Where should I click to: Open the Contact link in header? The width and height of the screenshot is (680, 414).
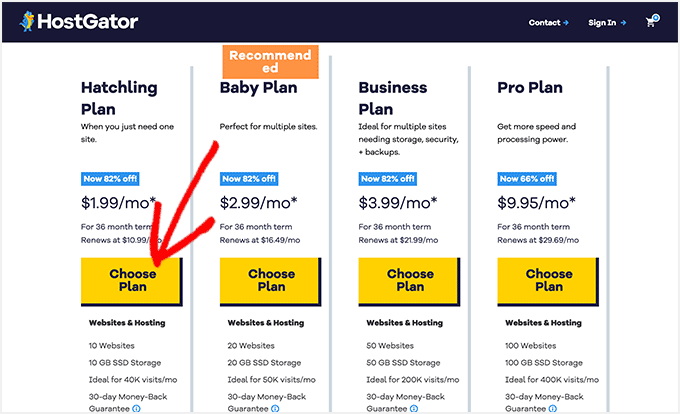pyautogui.click(x=548, y=22)
